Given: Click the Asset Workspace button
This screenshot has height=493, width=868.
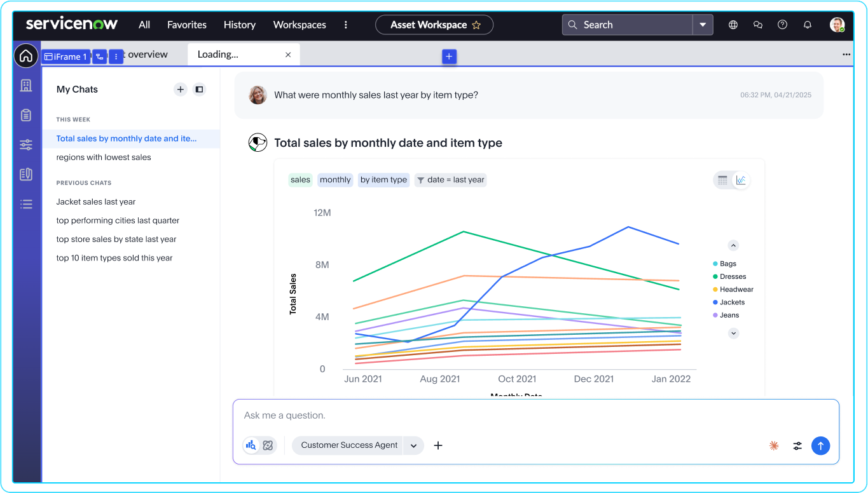Looking at the screenshot, I should pos(434,25).
